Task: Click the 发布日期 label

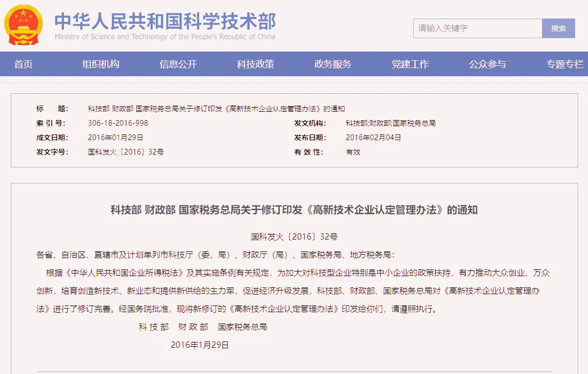Action: 310,138
